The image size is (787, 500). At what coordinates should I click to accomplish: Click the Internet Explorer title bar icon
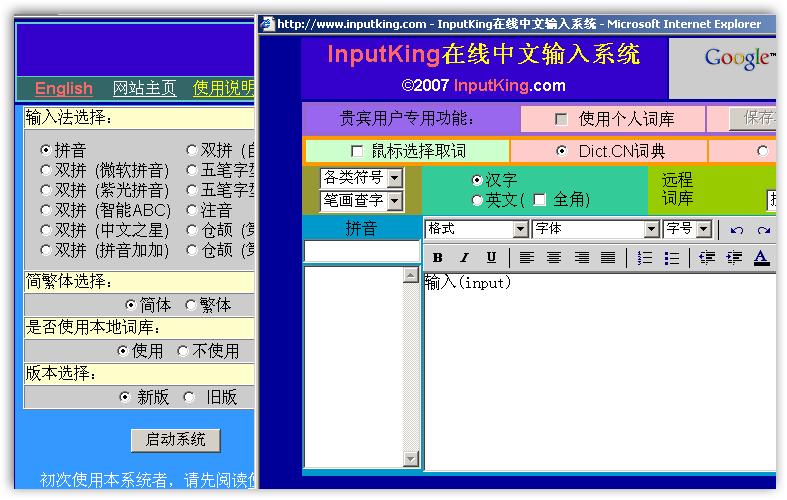[x=268, y=24]
